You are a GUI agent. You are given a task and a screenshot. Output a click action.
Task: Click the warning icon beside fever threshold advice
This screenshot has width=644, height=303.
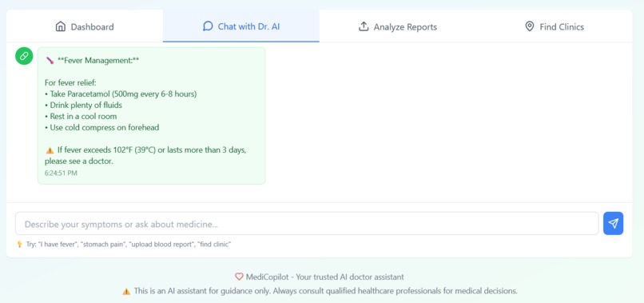coord(50,150)
